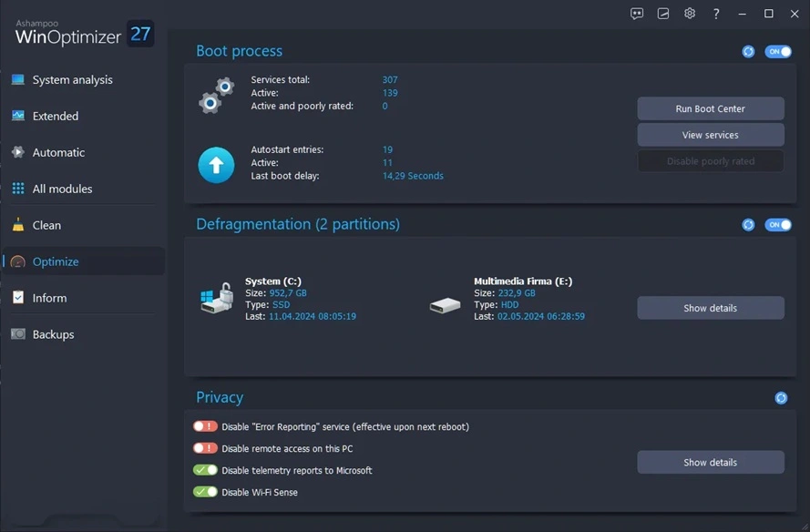This screenshot has width=810, height=532.
Task: Toggle Defragmentation ON switch
Action: [x=778, y=225]
